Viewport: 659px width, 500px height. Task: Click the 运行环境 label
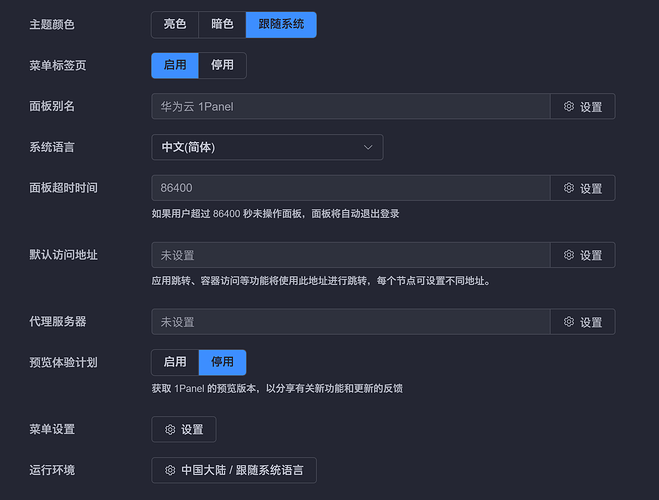[x=52, y=470]
